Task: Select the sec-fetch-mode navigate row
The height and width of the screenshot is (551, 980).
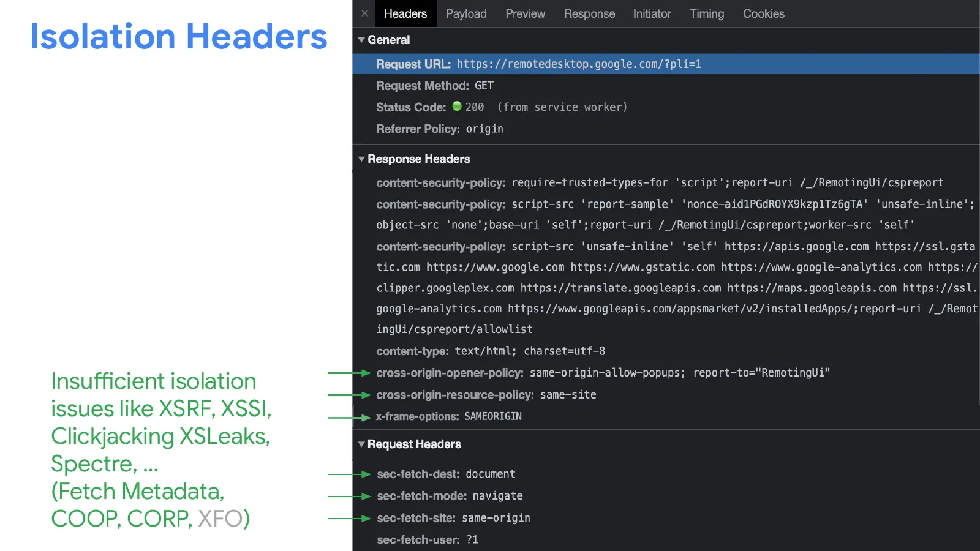Action: (666, 496)
